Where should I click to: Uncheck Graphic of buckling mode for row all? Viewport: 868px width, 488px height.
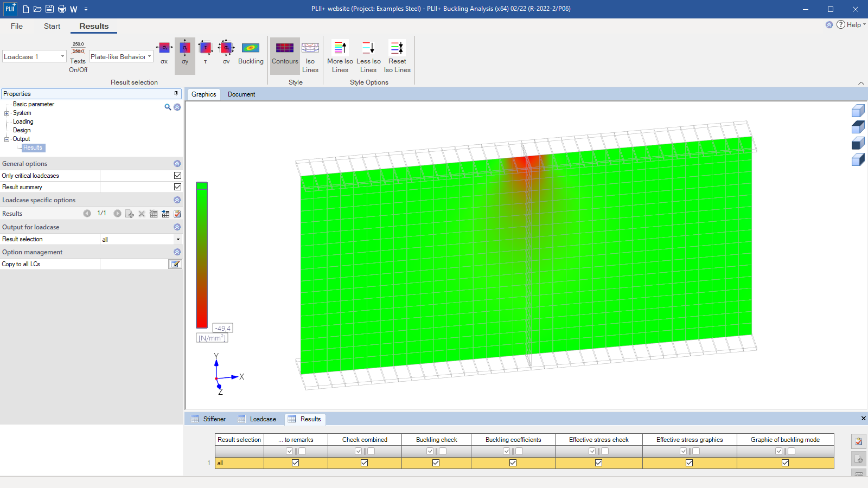tap(785, 463)
